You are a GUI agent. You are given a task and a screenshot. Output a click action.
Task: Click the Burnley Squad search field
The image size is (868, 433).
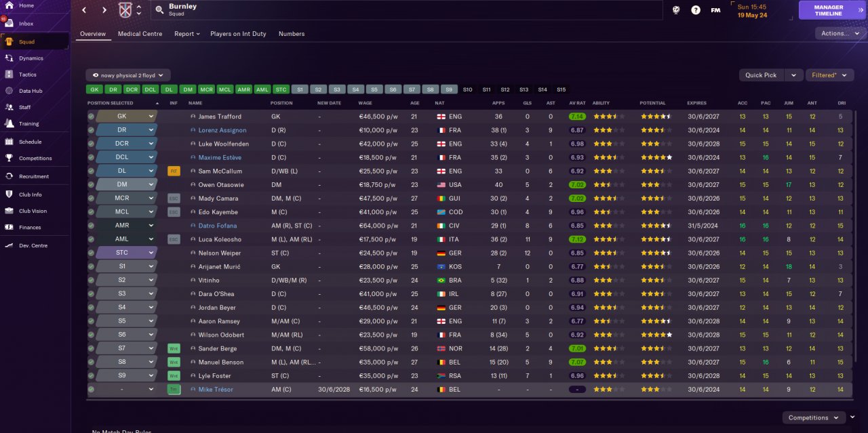pos(406,10)
